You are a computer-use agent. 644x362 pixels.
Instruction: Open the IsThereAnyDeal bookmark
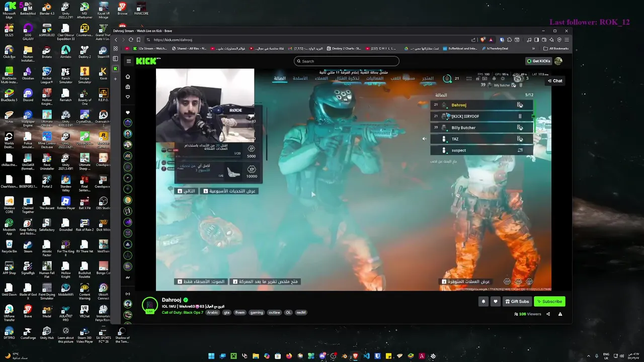[495, 49]
